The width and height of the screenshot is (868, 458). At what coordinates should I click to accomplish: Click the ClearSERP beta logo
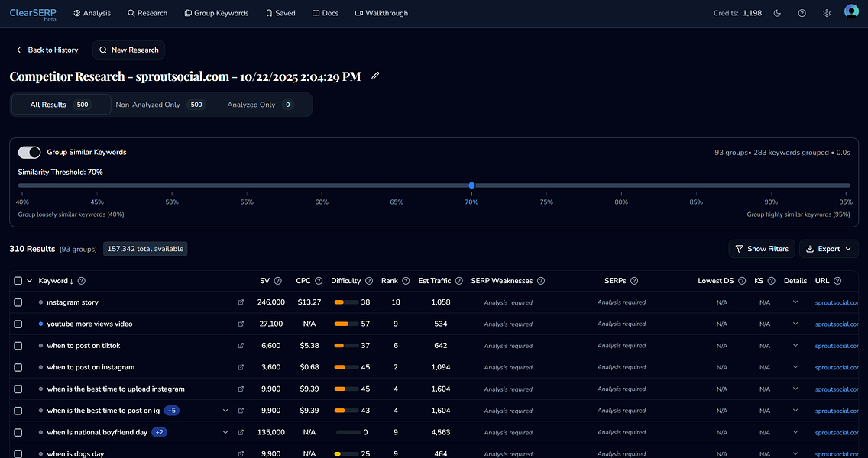33,14
